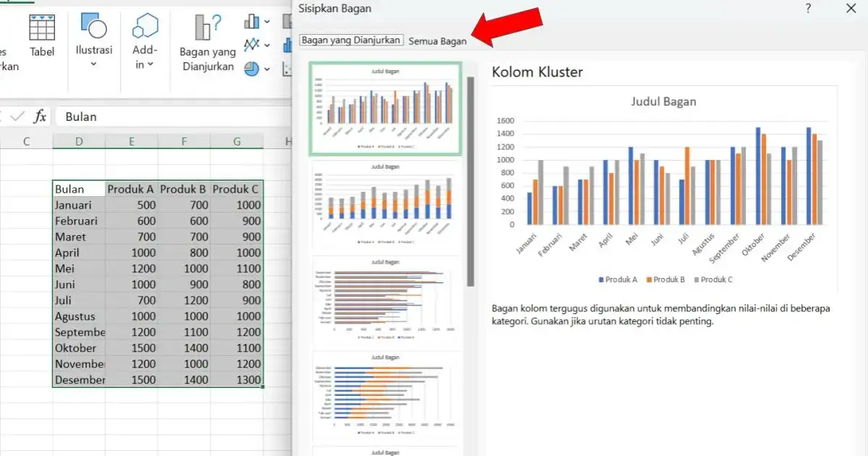Click the dialog help question mark button
This screenshot has width=868, height=456.
point(808,9)
